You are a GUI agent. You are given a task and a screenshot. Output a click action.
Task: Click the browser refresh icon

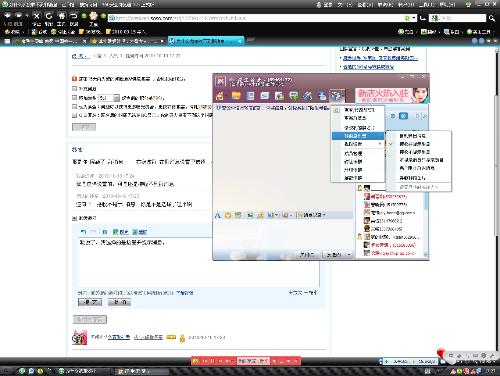click(x=49, y=16)
